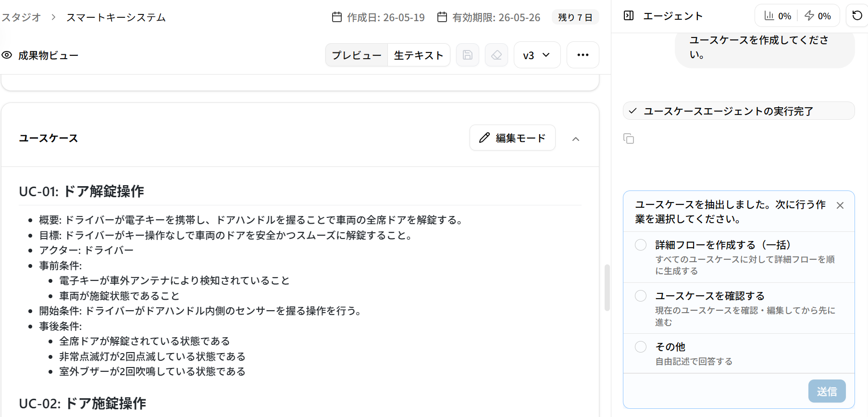Click the 編集モード button
The width and height of the screenshot is (868, 417).
click(512, 138)
